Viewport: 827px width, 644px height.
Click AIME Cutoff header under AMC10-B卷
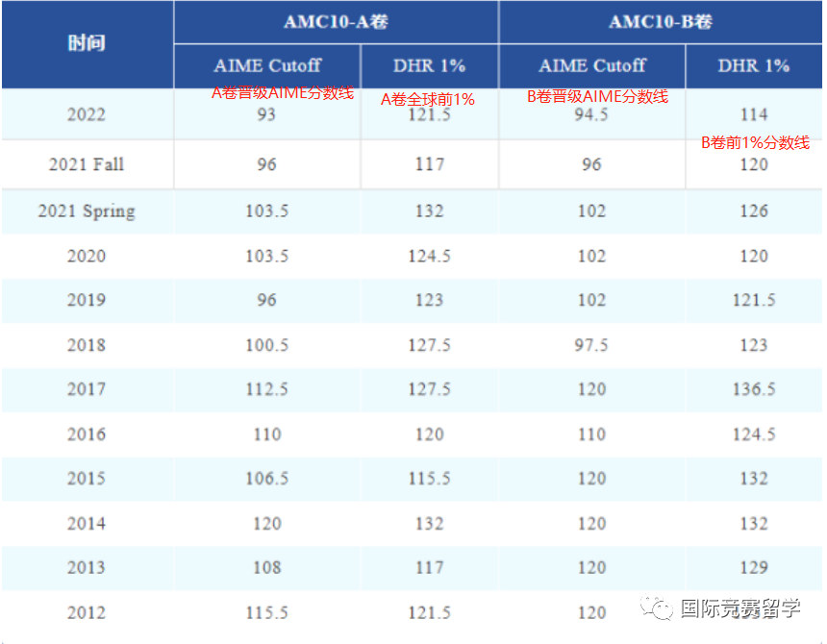pyautogui.click(x=591, y=66)
